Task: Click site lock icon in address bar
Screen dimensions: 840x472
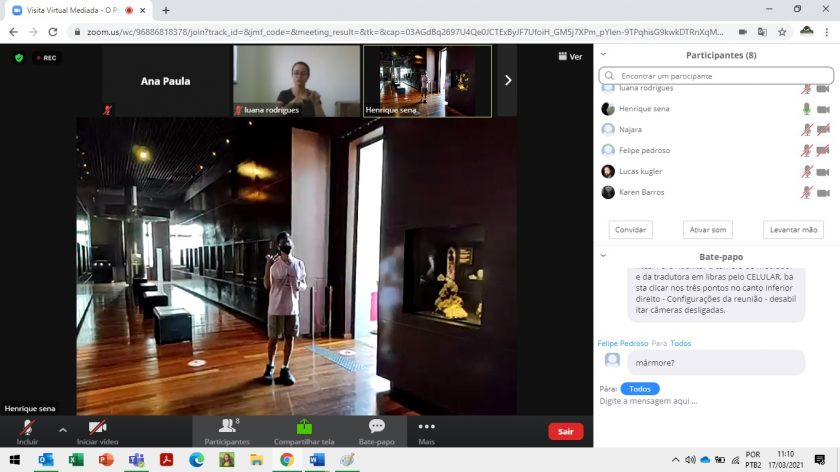Action: pyautogui.click(x=77, y=32)
